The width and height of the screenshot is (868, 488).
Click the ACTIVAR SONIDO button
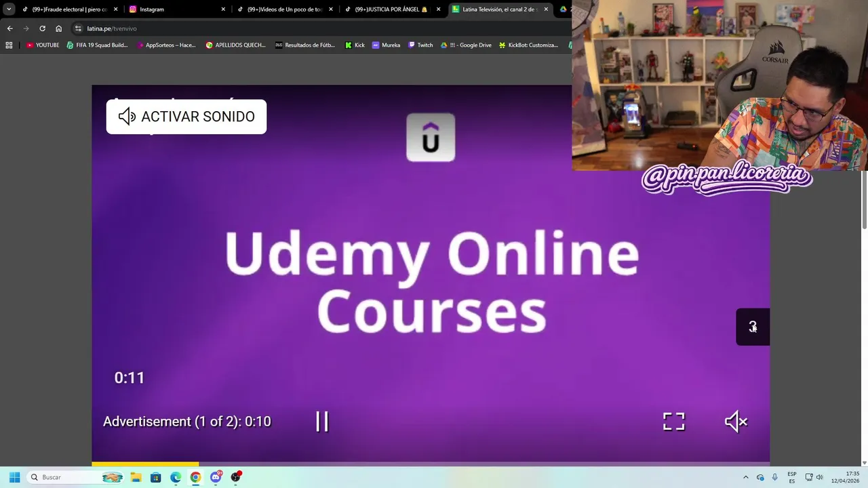click(x=186, y=117)
